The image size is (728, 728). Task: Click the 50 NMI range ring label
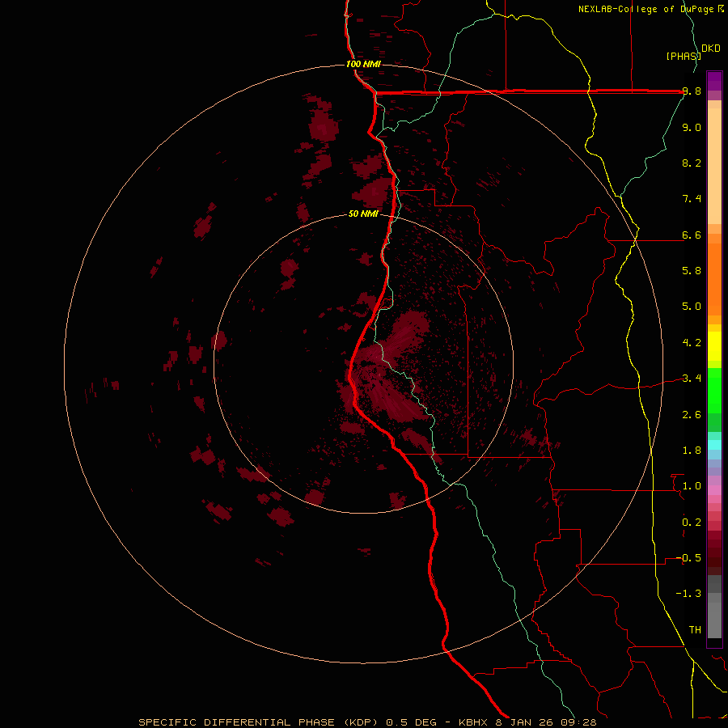coord(363,214)
